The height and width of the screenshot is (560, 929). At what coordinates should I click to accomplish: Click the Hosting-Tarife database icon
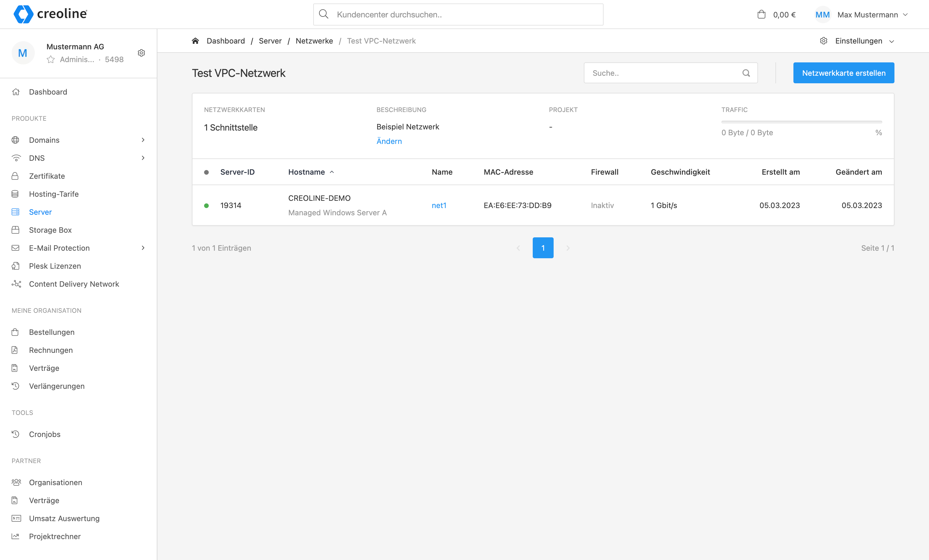tap(15, 194)
